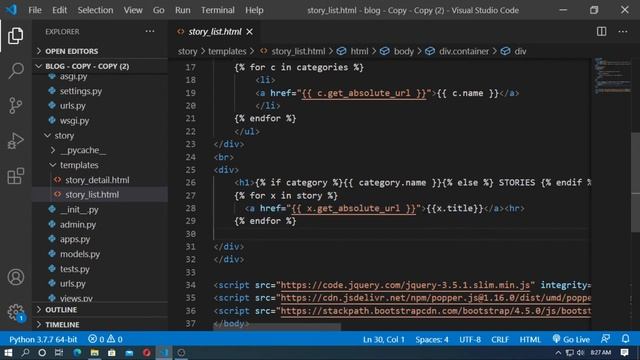Viewport: 640px width, 360px height.
Task: Select the story_list.html editor tab
Action: click(215, 31)
